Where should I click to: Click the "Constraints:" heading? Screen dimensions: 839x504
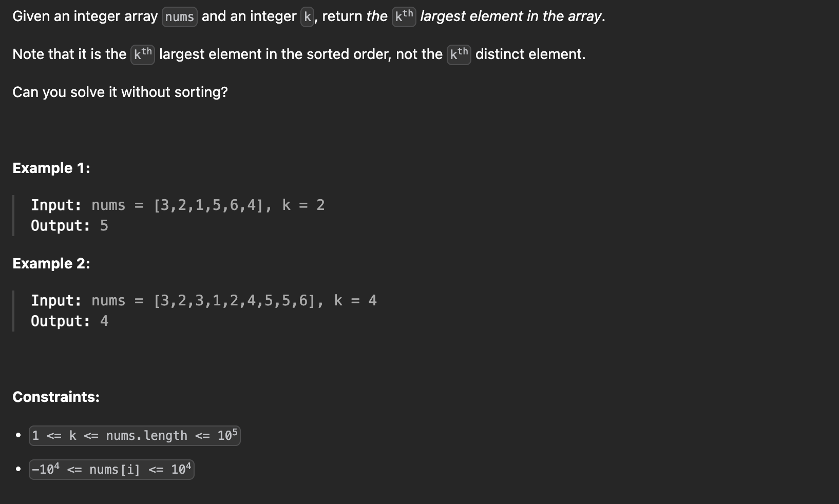tap(56, 397)
